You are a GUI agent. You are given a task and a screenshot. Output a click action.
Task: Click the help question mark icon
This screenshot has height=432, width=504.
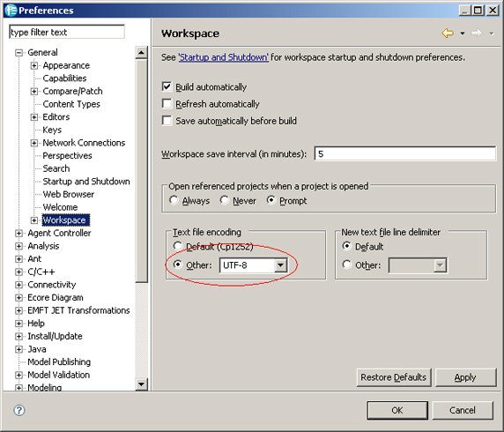[19, 410]
